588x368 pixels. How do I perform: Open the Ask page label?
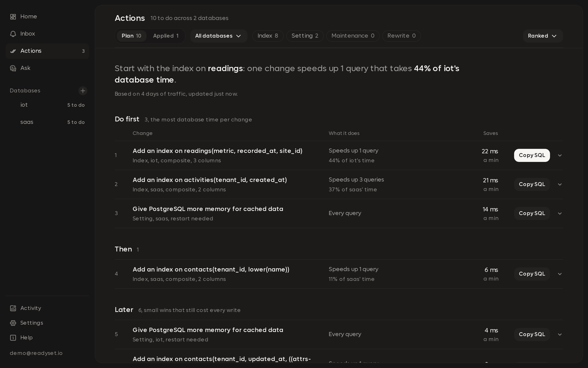pyautogui.click(x=25, y=68)
